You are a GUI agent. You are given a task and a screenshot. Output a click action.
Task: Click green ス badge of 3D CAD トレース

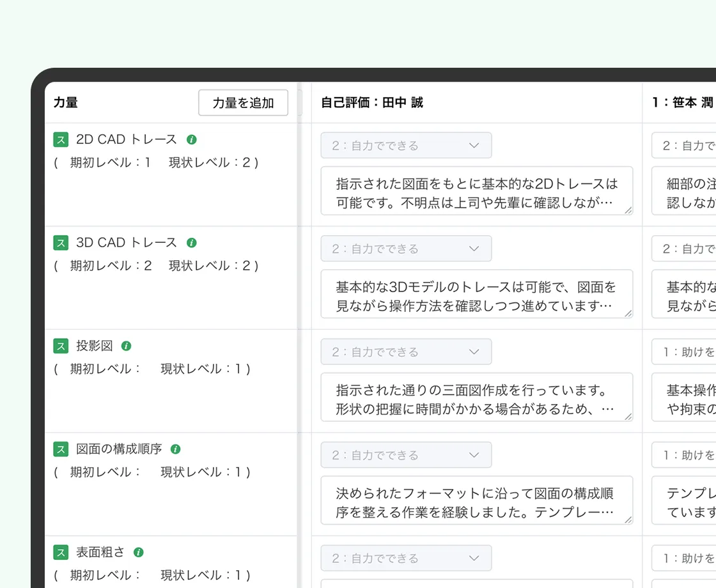61,243
